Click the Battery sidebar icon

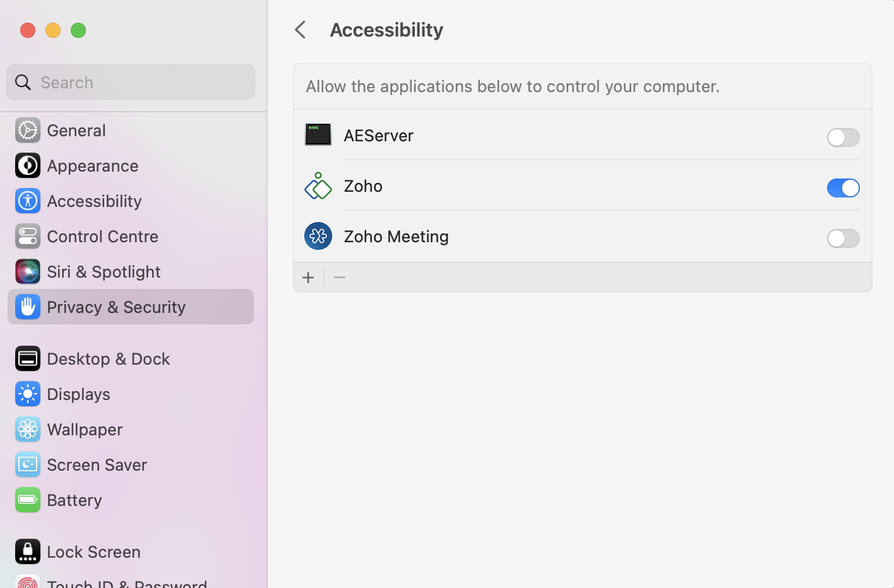click(28, 500)
